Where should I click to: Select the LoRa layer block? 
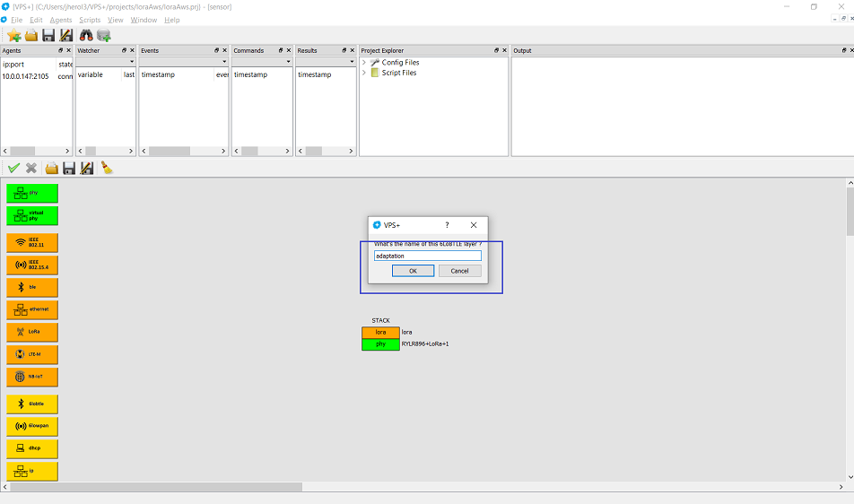pyautogui.click(x=32, y=333)
